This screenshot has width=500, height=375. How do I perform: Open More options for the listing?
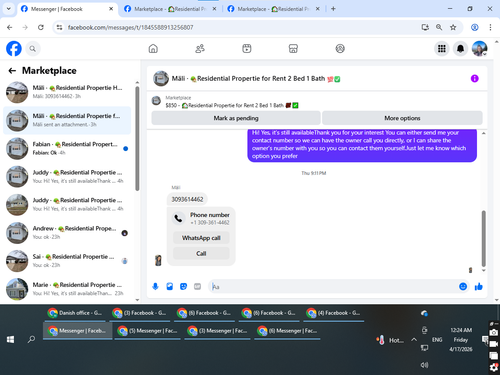[402, 118]
